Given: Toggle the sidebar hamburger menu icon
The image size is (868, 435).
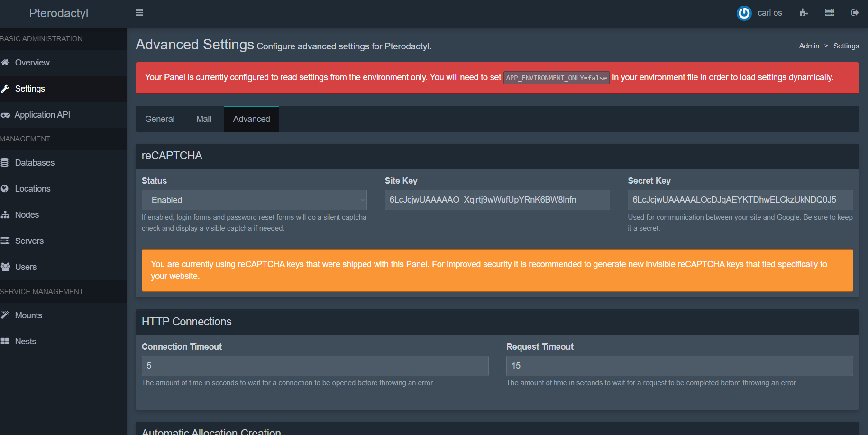Looking at the screenshot, I should tap(139, 13).
